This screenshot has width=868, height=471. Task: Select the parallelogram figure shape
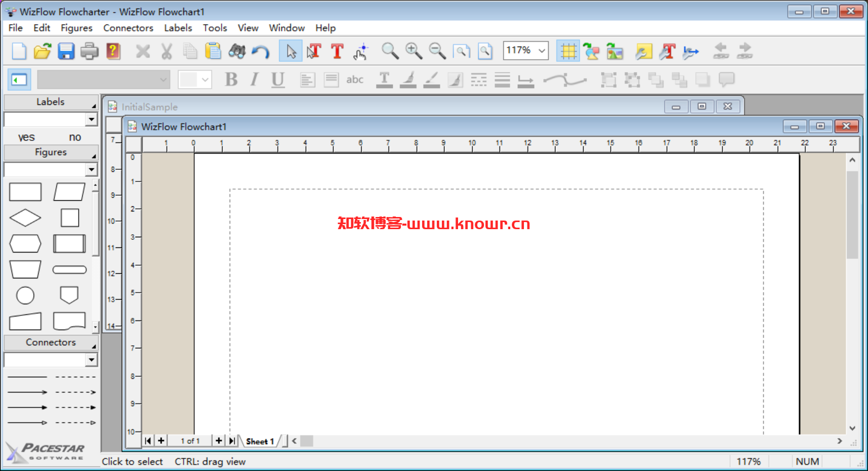69,192
